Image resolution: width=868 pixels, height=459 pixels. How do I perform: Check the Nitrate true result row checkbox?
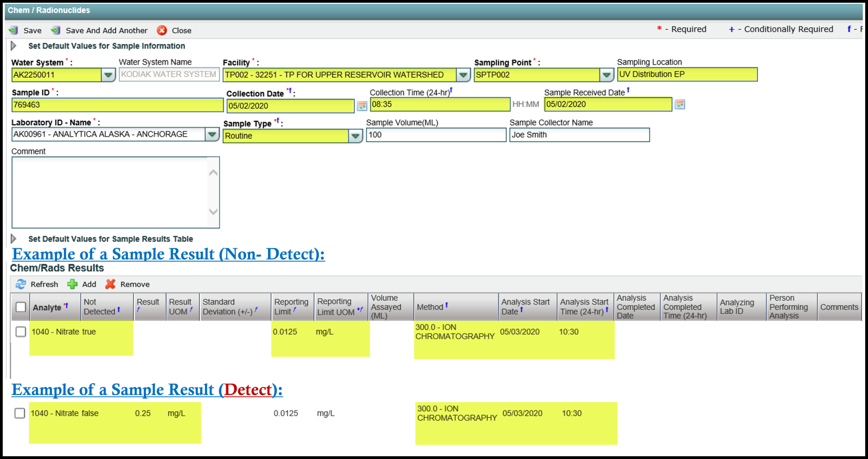(x=21, y=332)
